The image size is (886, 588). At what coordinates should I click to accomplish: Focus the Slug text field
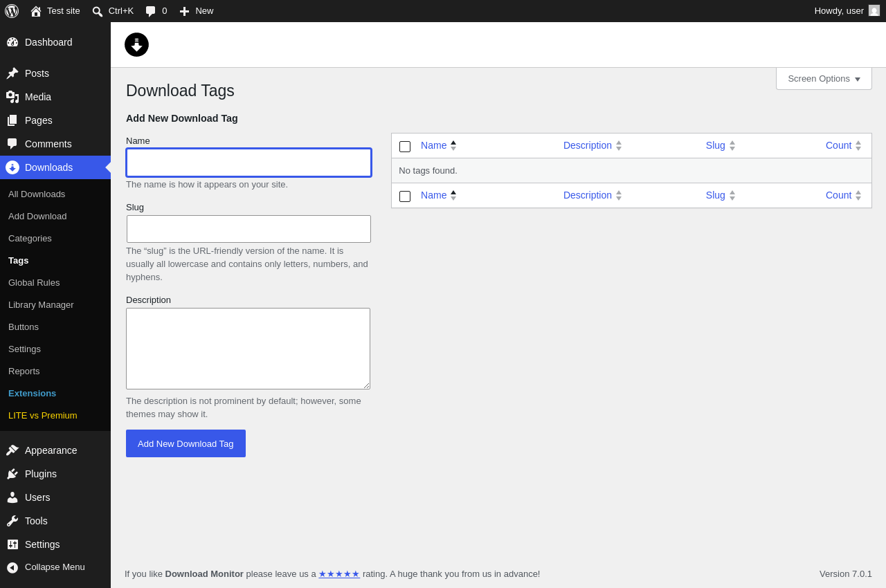[x=248, y=229]
